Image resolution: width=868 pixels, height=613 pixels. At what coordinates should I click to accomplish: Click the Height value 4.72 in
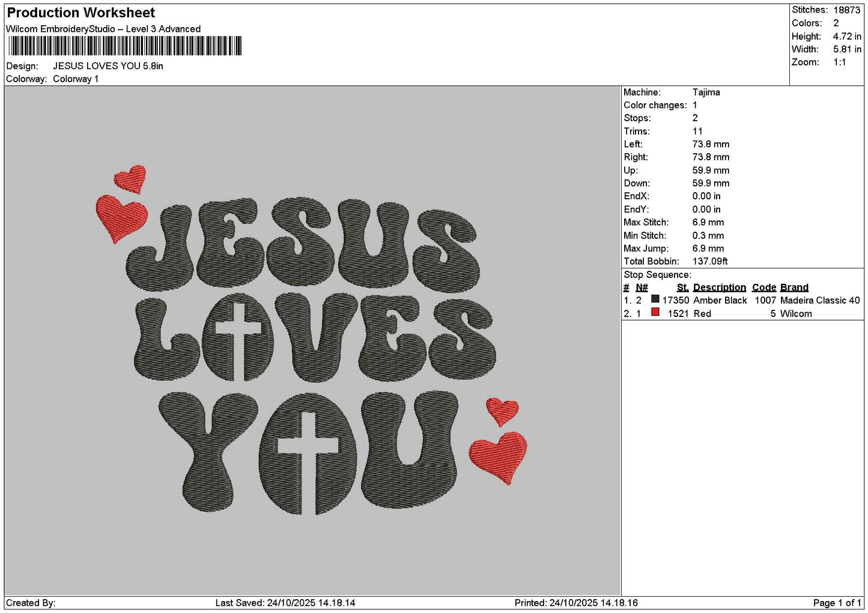click(847, 37)
